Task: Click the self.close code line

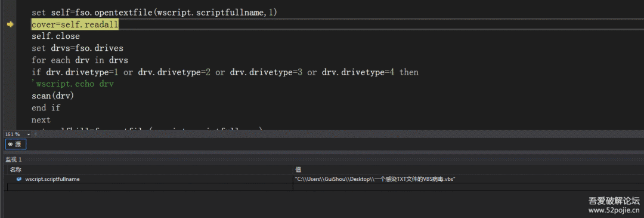Action: click(x=55, y=36)
